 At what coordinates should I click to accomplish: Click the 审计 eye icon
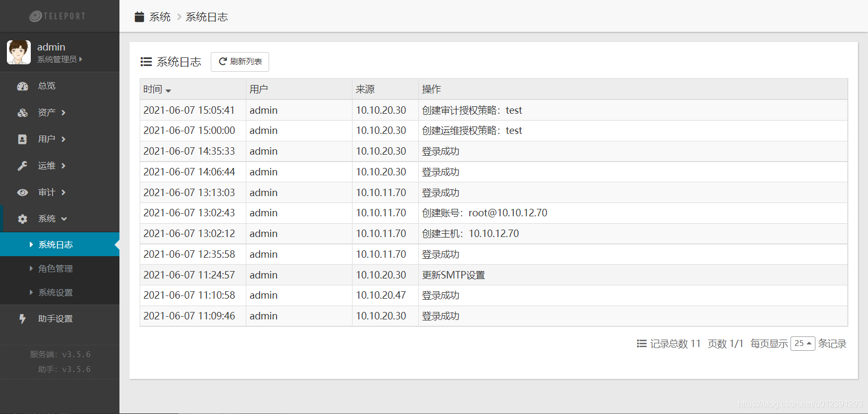click(22, 192)
